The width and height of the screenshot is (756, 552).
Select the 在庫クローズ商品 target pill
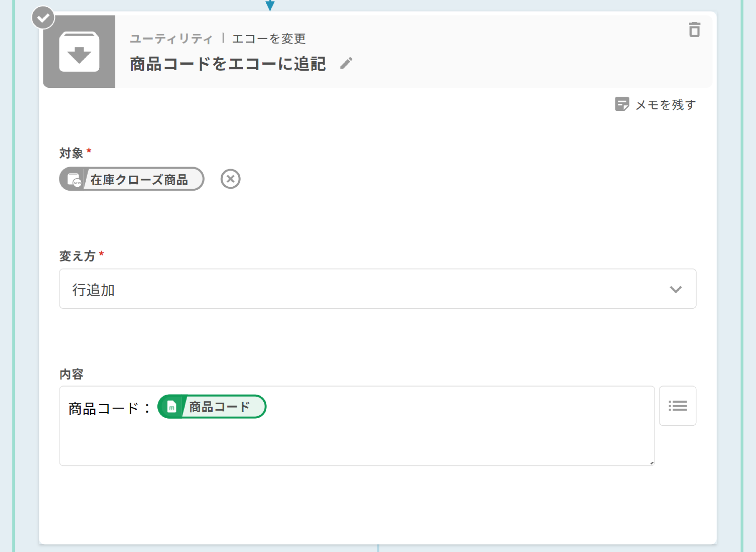pyautogui.click(x=139, y=180)
